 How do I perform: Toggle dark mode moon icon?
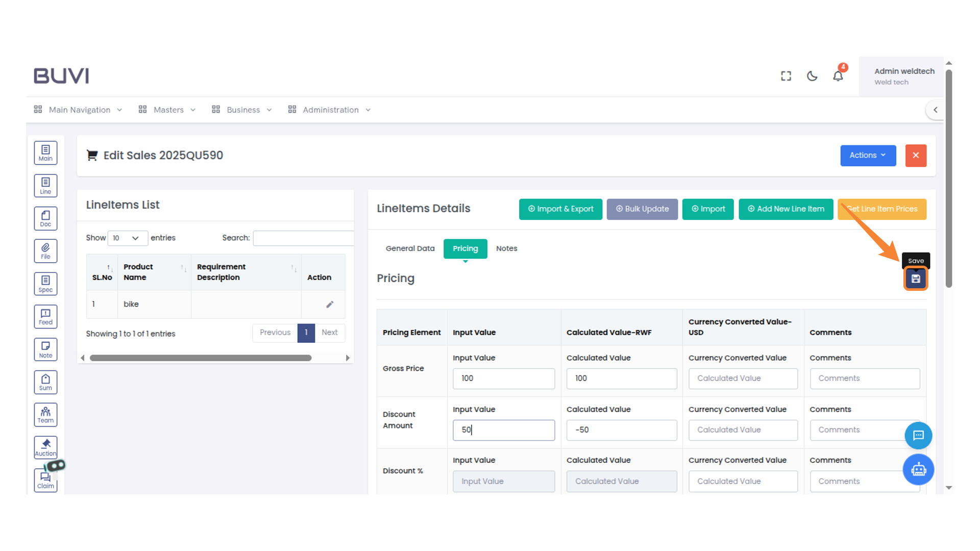812,76
